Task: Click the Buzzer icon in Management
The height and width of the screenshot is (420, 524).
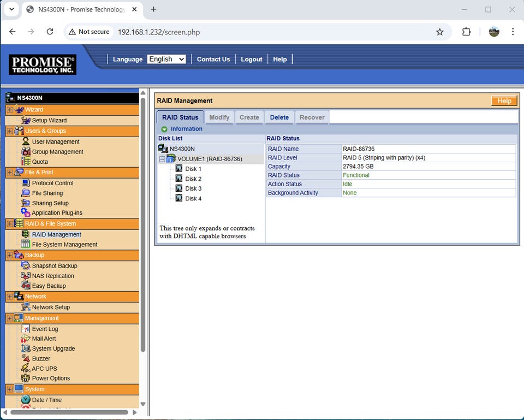Action: 26,358
